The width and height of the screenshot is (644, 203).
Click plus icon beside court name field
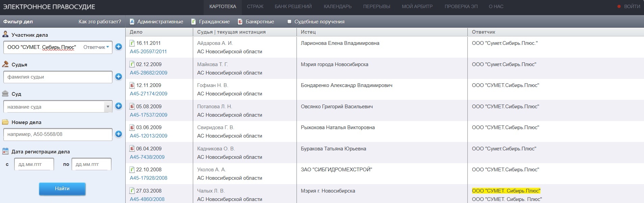pyautogui.click(x=119, y=106)
